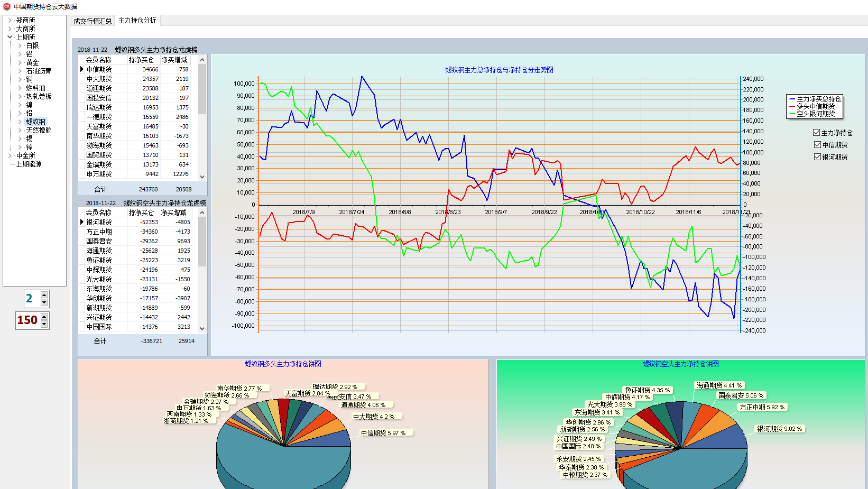Click the expand arrow beside 白银
This screenshot has height=489, width=868.
(x=20, y=46)
